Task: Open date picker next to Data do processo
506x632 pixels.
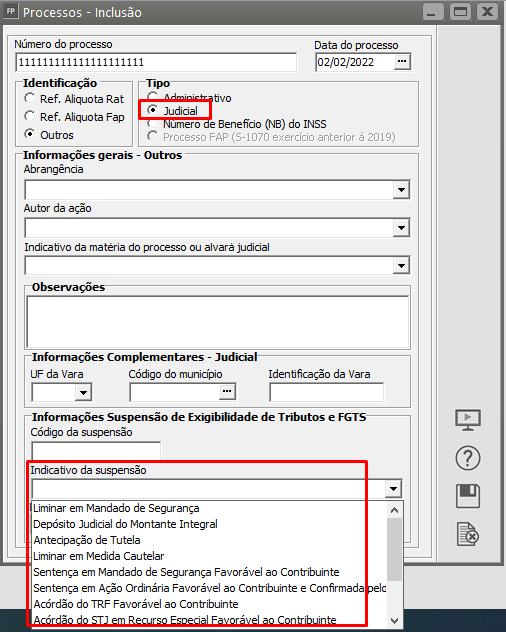Action: click(402, 62)
